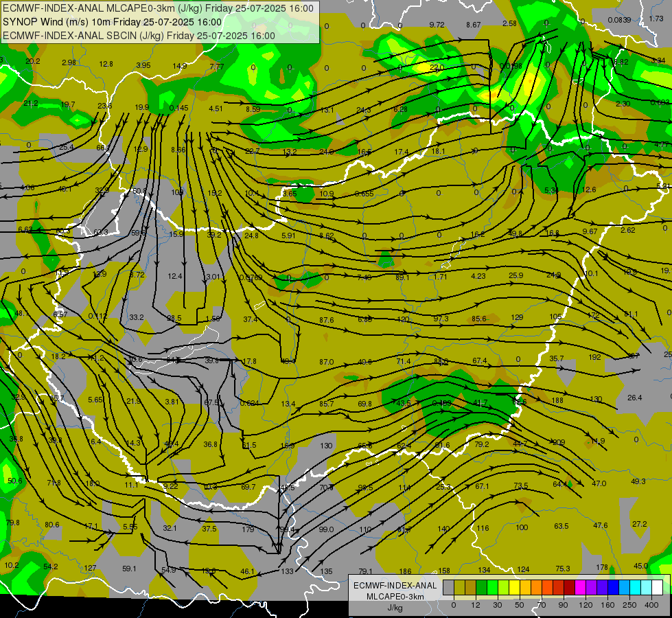Click the map value 8.67
The height and width of the screenshot is (618, 672).
pos(474,25)
